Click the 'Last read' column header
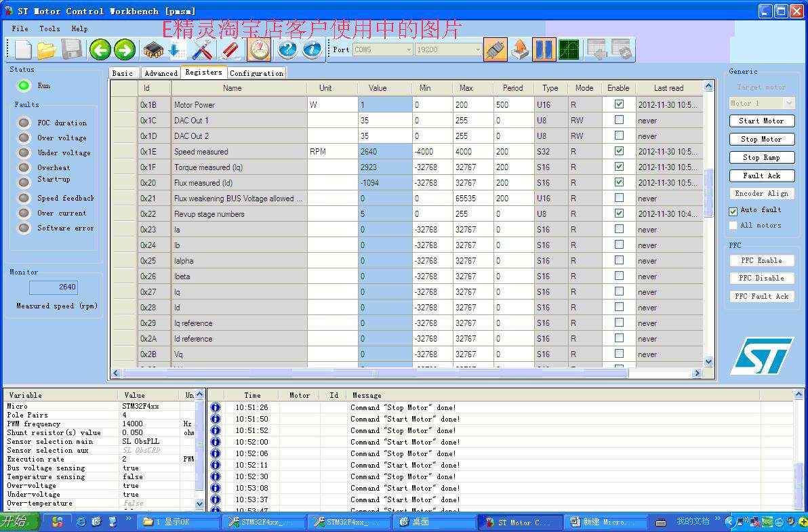This screenshot has height=532, width=808. point(668,88)
